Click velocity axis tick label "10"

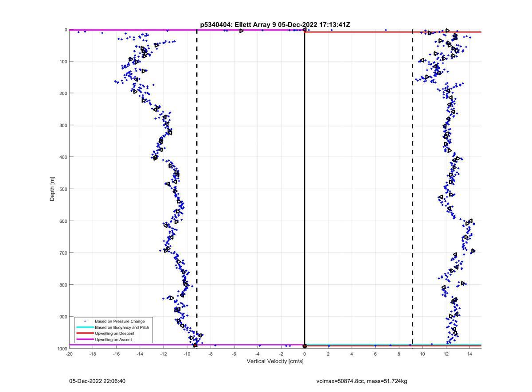(x=422, y=354)
